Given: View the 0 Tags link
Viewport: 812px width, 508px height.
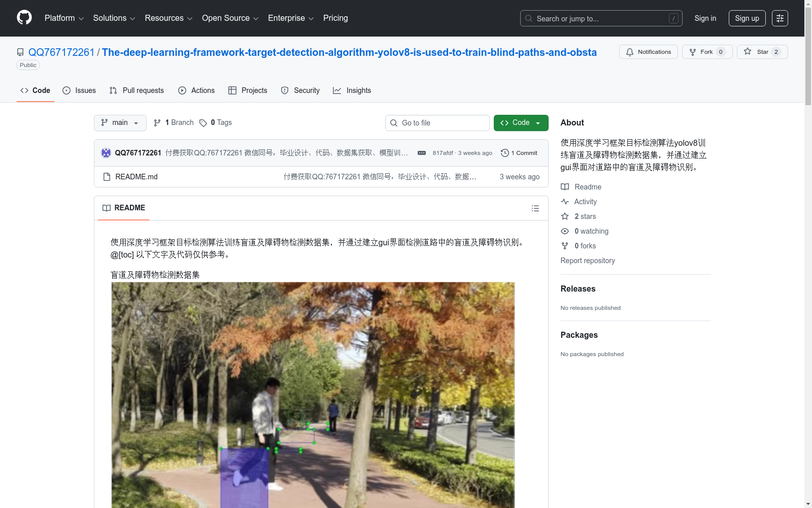Looking at the screenshot, I should coord(216,122).
